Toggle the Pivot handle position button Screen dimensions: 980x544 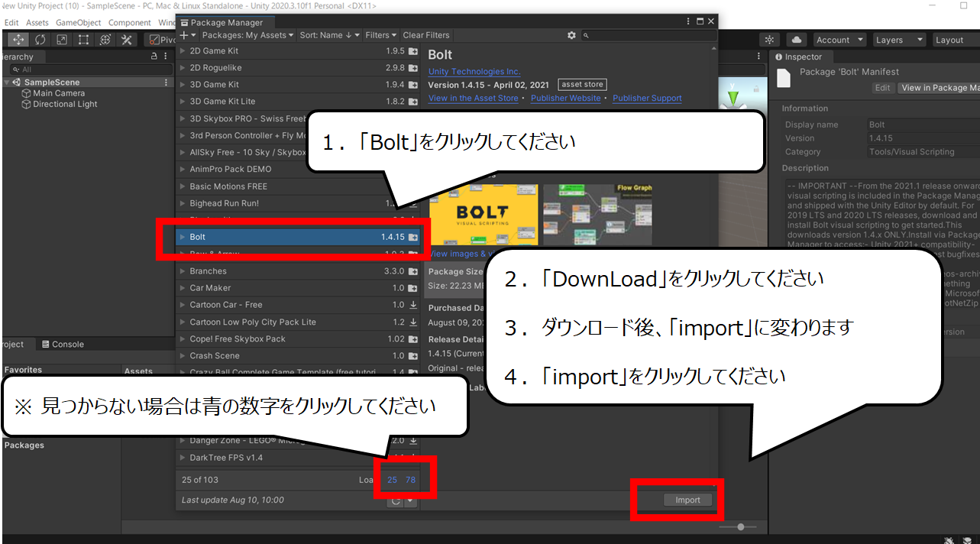pyautogui.click(x=161, y=40)
